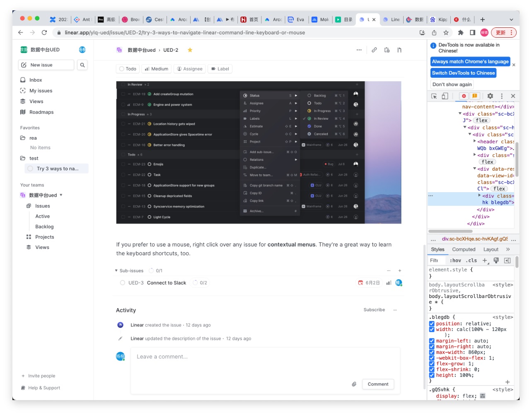Open the Todo status dropdown
The width and height of the screenshot is (532, 415).
[x=128, y=69]
